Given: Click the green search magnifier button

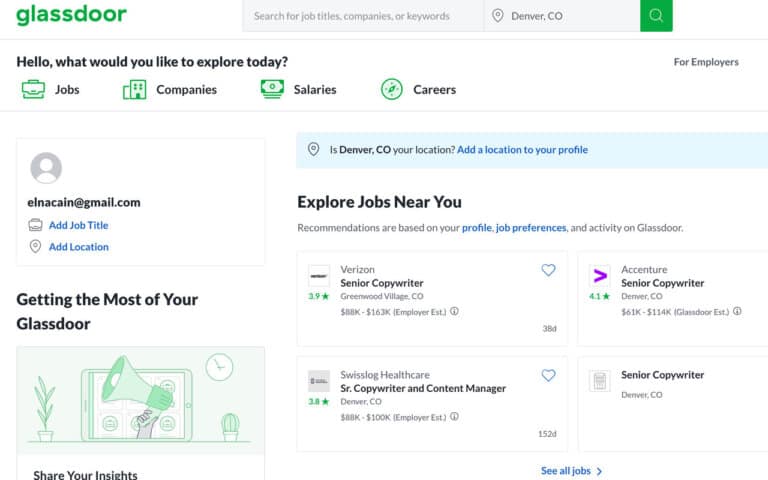Looking at the screenshot, I should point(656,16).
